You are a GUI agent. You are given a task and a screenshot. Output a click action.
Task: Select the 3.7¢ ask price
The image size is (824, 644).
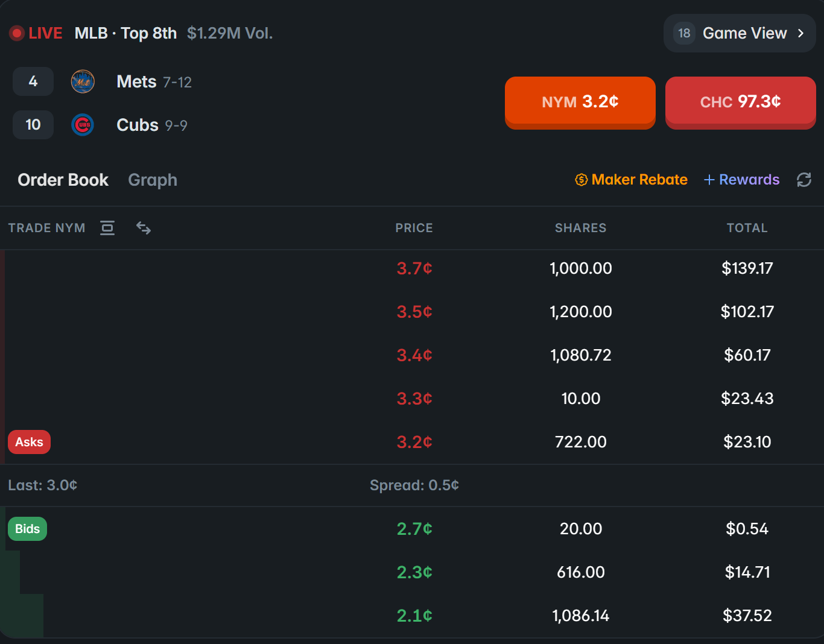click(x=414, y=268)
